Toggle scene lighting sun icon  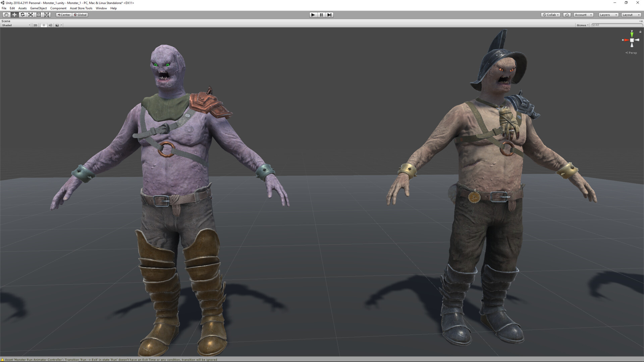(44, 25)
